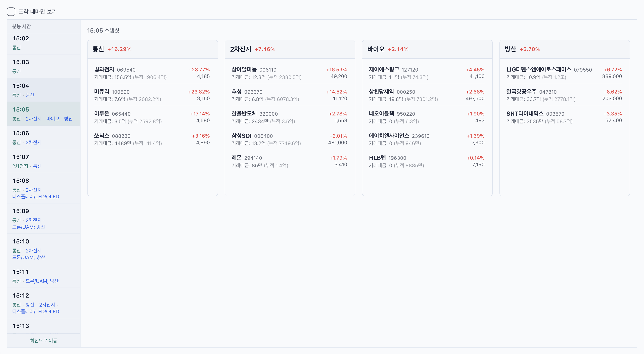Open the 머큐리 100590 stock row
Screen dimensions: 644x354
(152, 95)
